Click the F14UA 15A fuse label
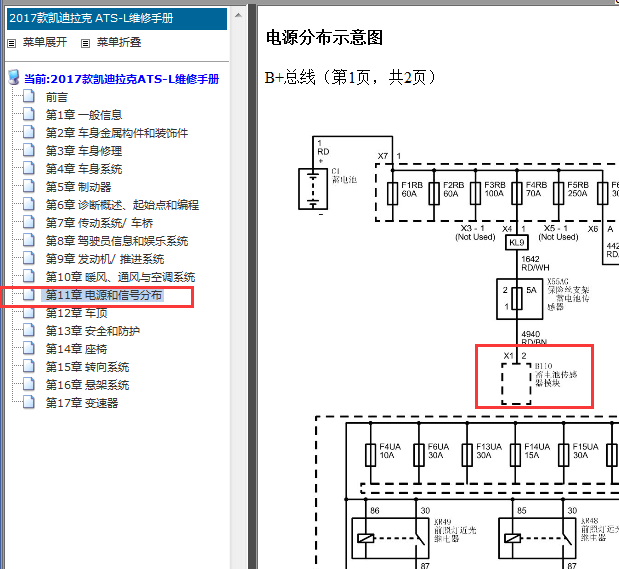Viewport: 619px width, 569px height. pyautogui.click(x=537, y=451)
